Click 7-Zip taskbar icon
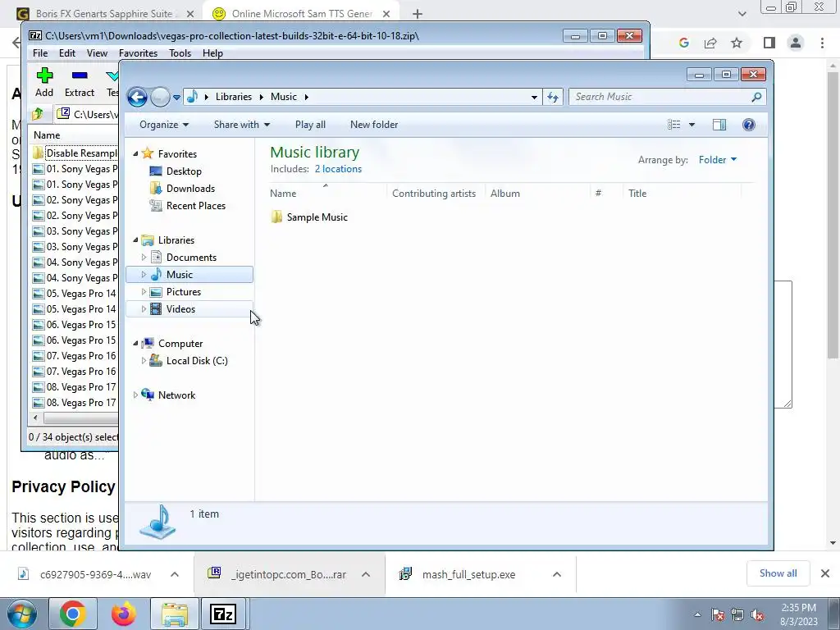Viewport: 840px width, 630px height. pos(223,614)
